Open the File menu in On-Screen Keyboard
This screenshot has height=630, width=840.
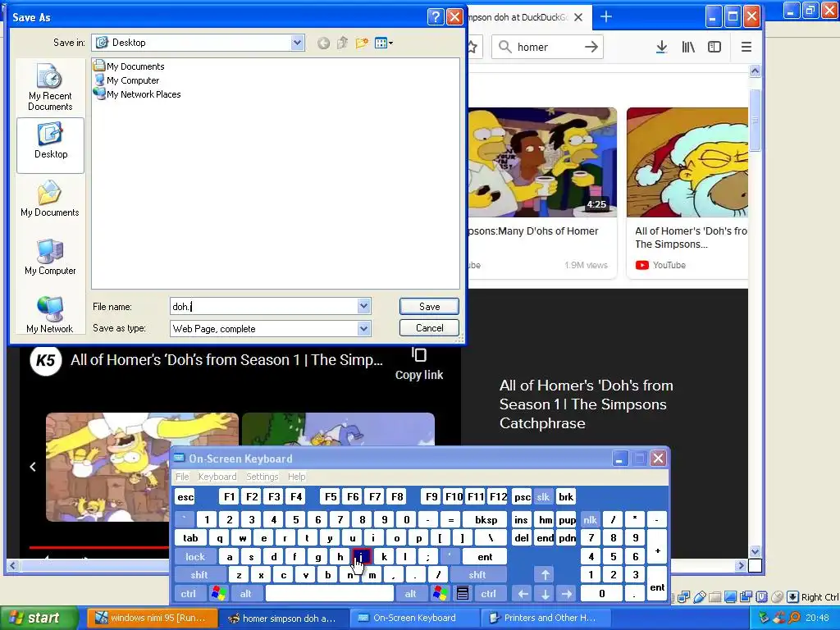point(182,477)
